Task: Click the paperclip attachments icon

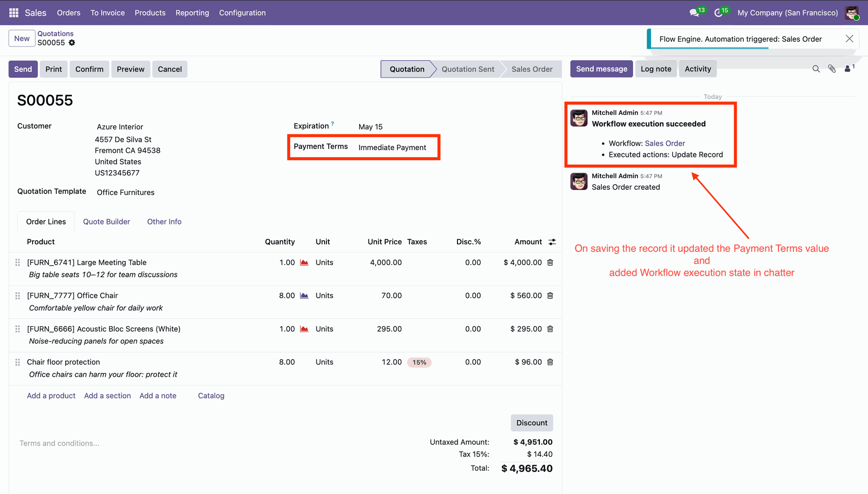Action: coord(832,69)
